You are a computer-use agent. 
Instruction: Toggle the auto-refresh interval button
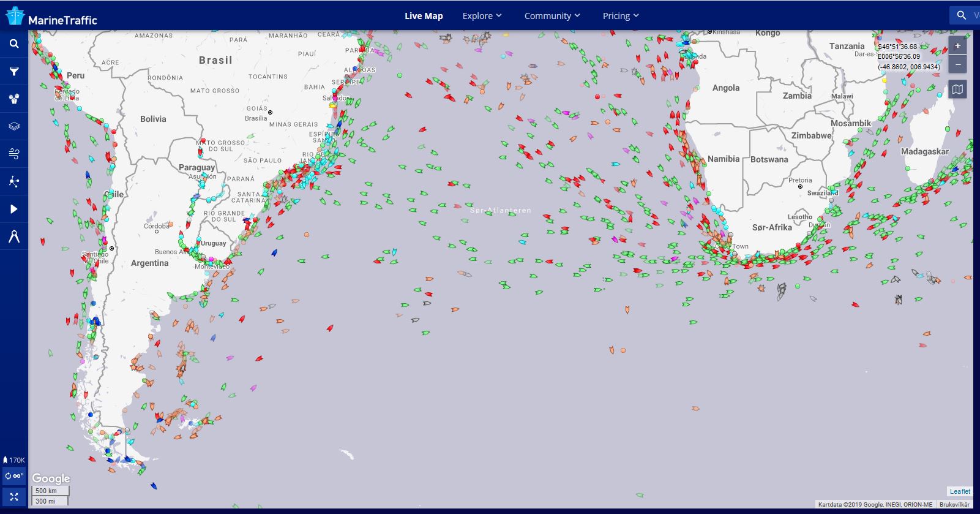(14, 476)
